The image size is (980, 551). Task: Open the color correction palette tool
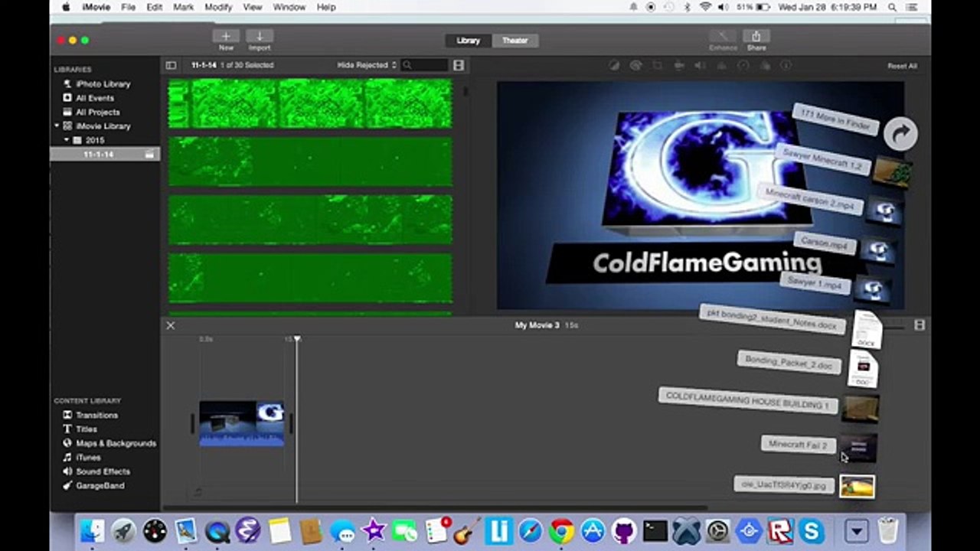[x=635, y=66]
